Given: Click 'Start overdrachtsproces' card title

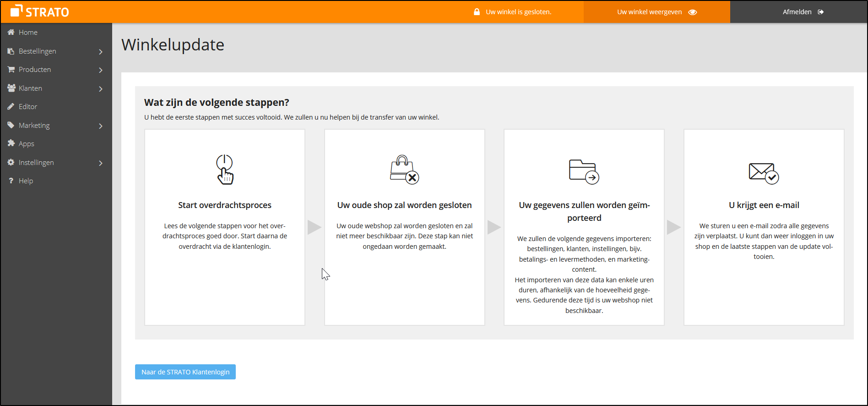Looking at the screenshot, I should coord(225,205).
